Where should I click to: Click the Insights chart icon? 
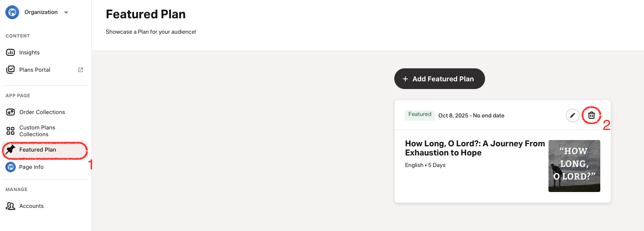tap(10, 52)
